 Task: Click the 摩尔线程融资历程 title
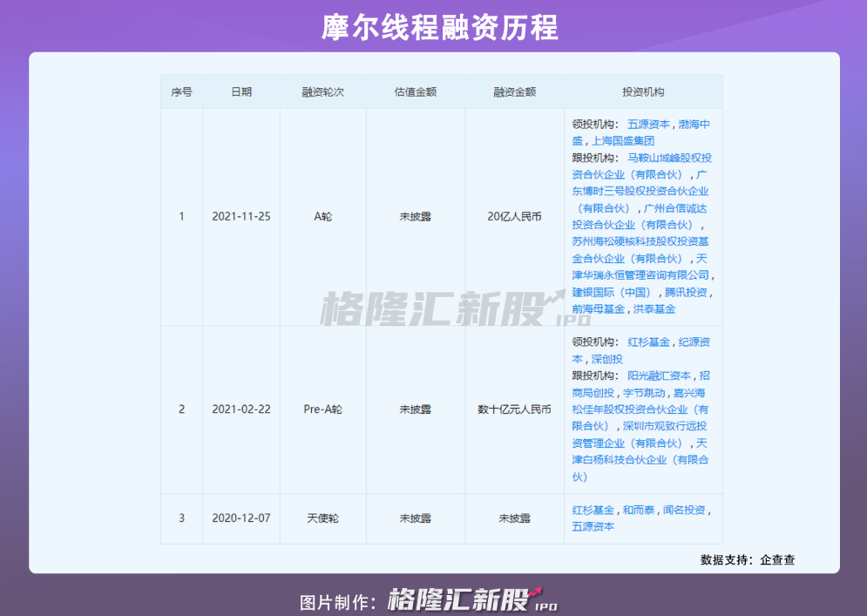[440, 27]
